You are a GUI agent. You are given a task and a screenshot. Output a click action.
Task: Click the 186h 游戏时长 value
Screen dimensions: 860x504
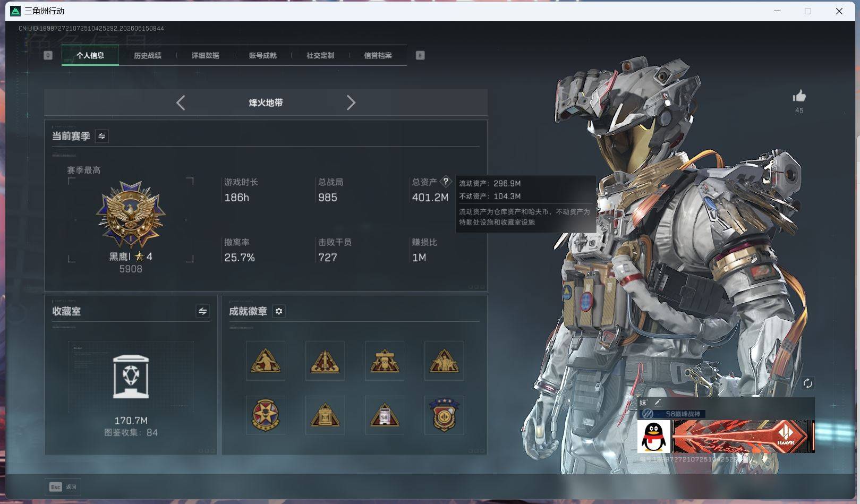[x=237, y=198]
